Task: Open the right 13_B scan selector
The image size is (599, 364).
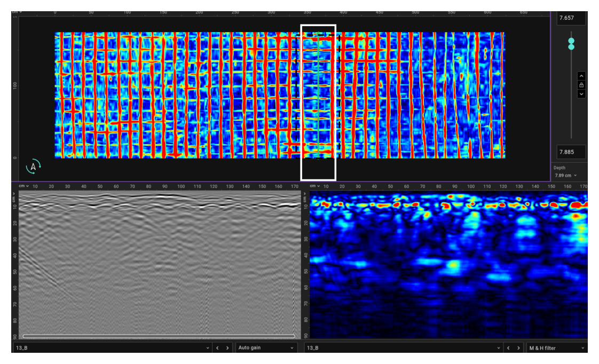Action: [x=403, y=348]
